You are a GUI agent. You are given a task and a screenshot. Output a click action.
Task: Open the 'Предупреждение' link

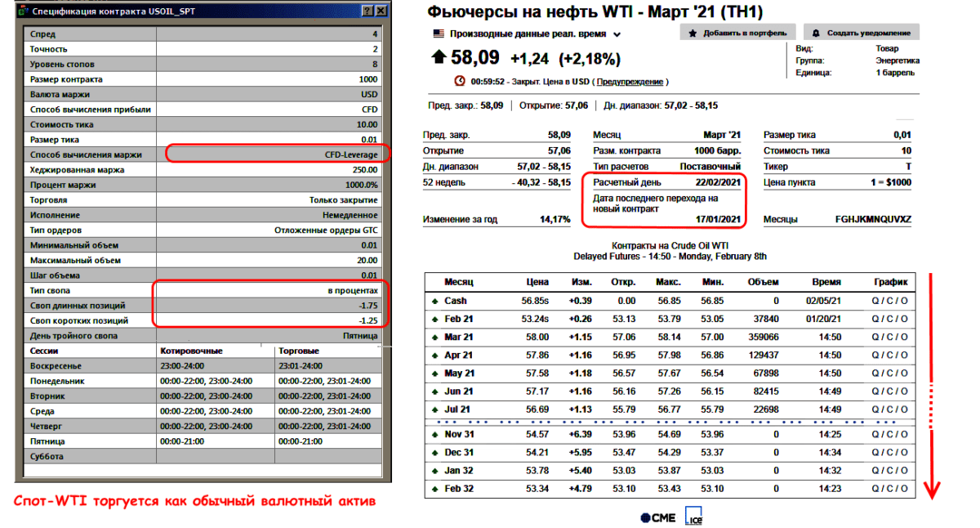click(630, 82)
